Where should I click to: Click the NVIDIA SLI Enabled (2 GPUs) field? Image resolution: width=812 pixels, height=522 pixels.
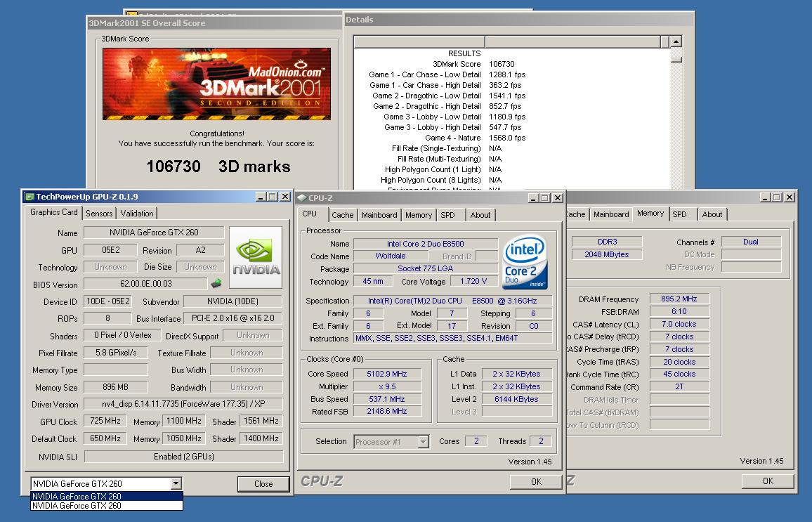coord(184,456)
